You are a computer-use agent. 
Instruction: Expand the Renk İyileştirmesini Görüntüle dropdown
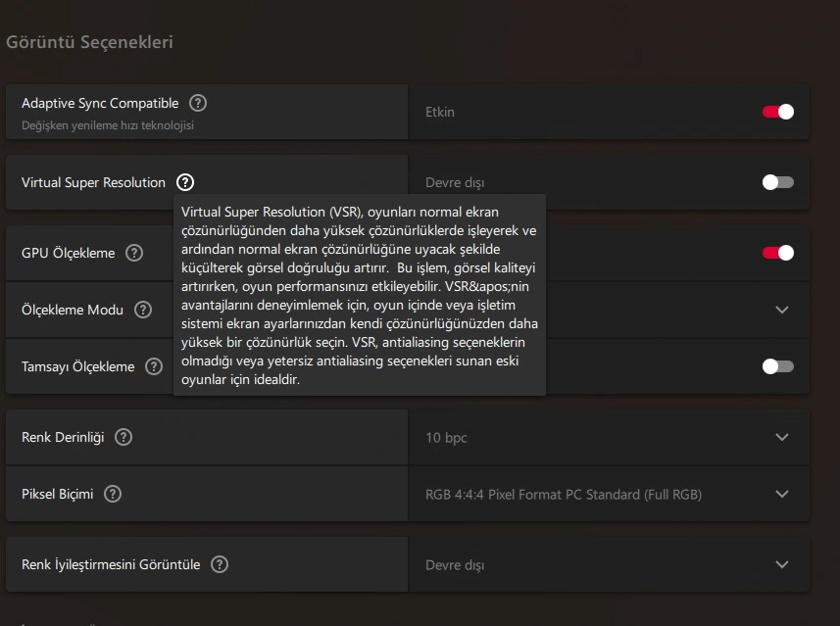point(609,564)
